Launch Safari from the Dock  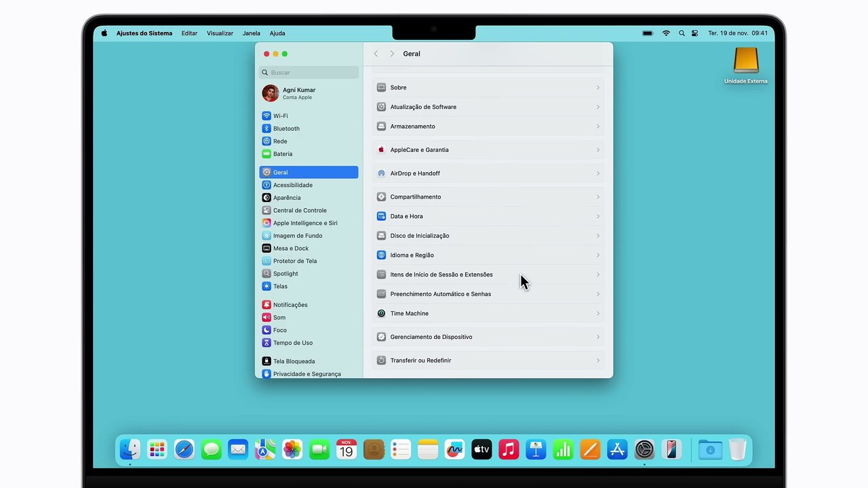click(x=184, y=449)
